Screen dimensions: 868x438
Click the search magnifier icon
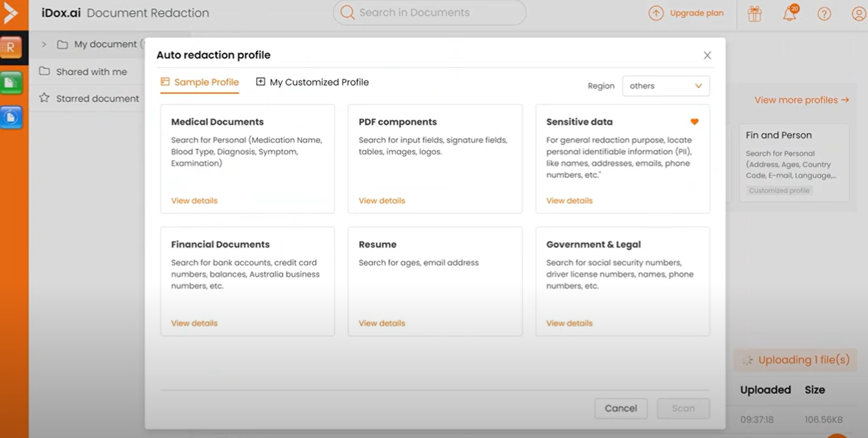tap(346, 12)
